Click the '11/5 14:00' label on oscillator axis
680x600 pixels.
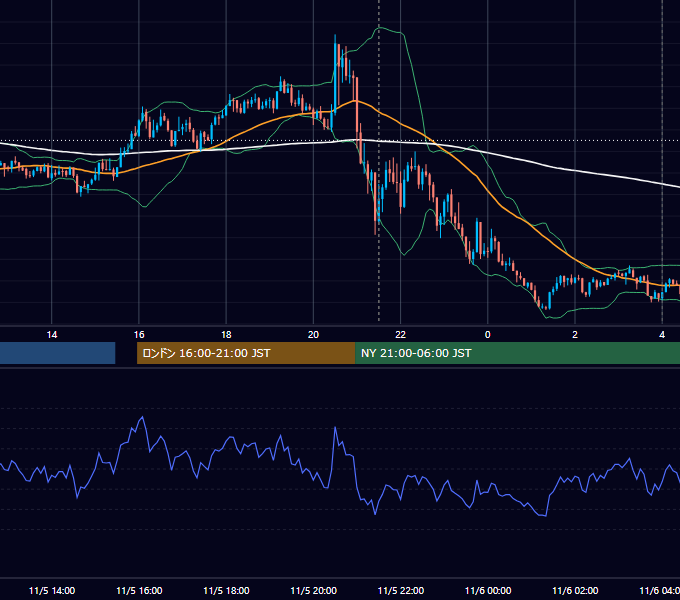point(52,591)
